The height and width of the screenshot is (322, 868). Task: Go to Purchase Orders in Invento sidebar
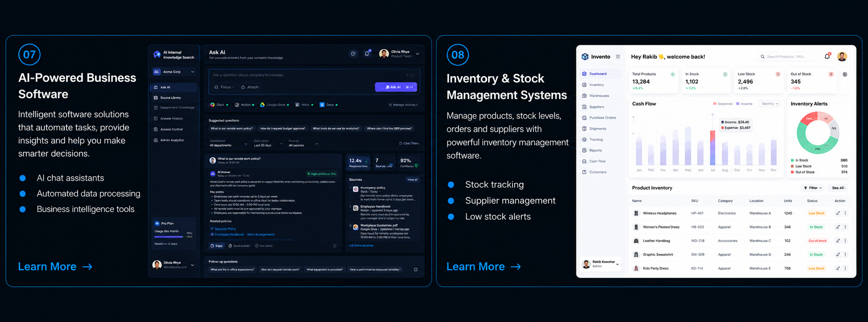(601, 118)
